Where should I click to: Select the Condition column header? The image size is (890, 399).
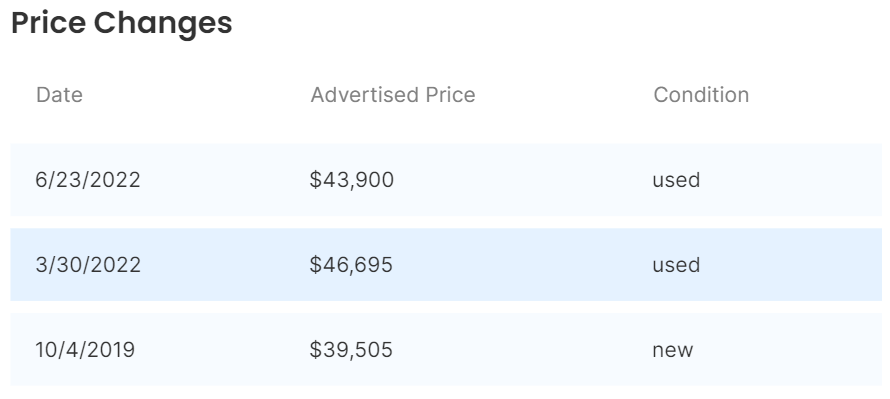pyautogui.click(x=701, y=95)
